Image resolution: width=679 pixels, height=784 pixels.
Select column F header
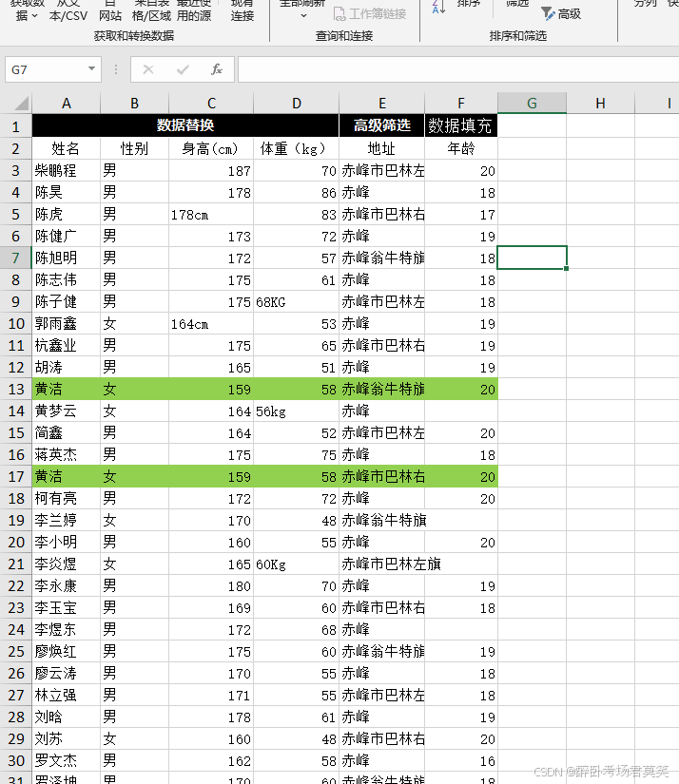coord(461,104)
